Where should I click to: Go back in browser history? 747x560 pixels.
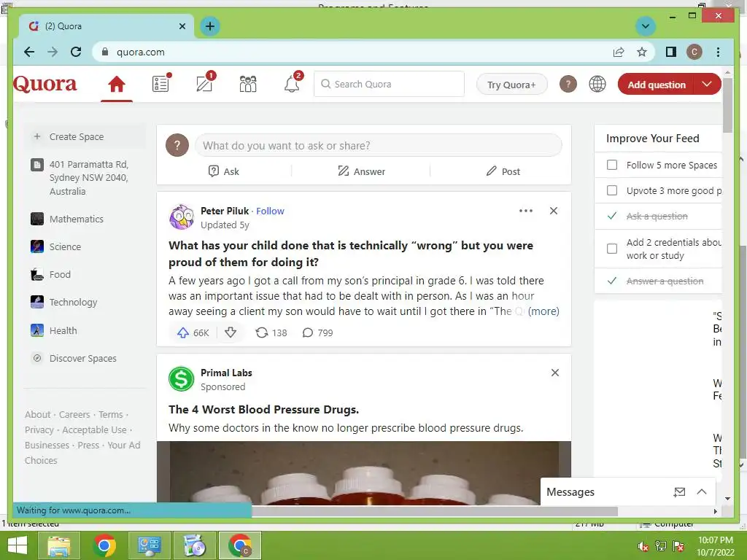(29, 52)
